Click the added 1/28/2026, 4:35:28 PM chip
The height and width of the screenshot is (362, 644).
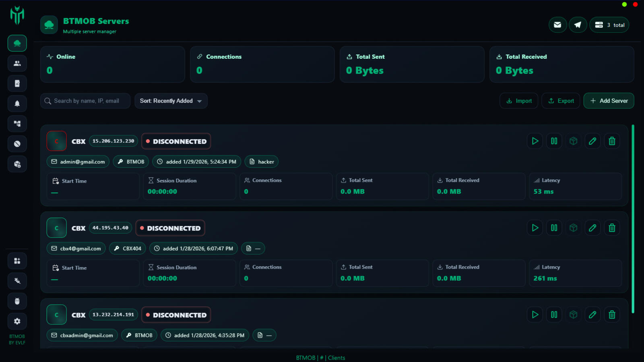205,335
